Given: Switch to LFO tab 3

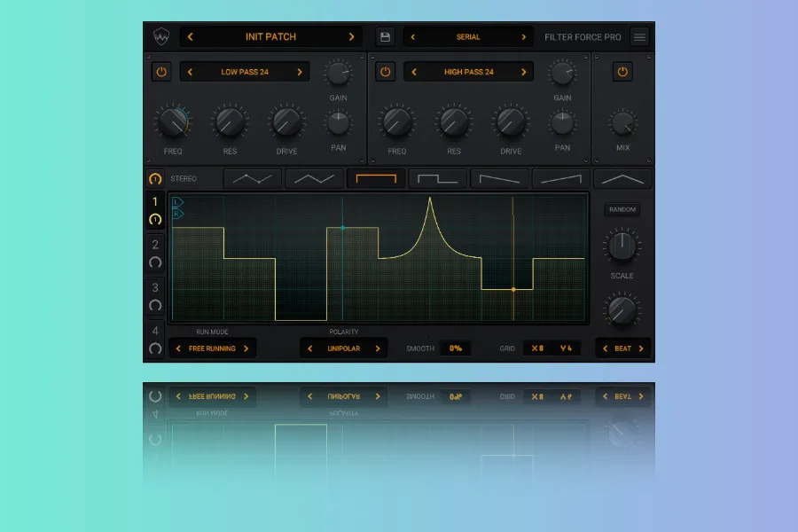Looking at the screenshot, I should (155, 295).
